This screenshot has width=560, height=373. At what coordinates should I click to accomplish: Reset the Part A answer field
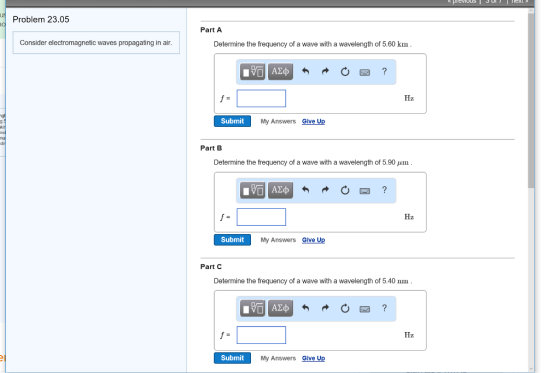[345, 72]
